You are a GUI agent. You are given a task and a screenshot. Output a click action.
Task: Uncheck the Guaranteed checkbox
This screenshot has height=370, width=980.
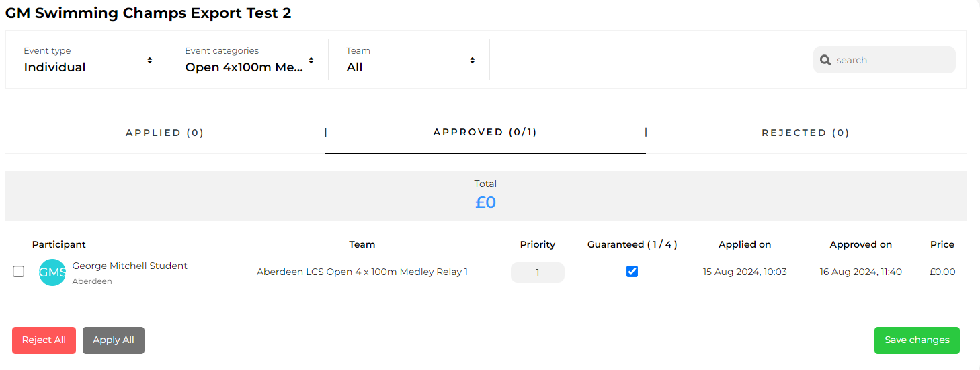632,272
